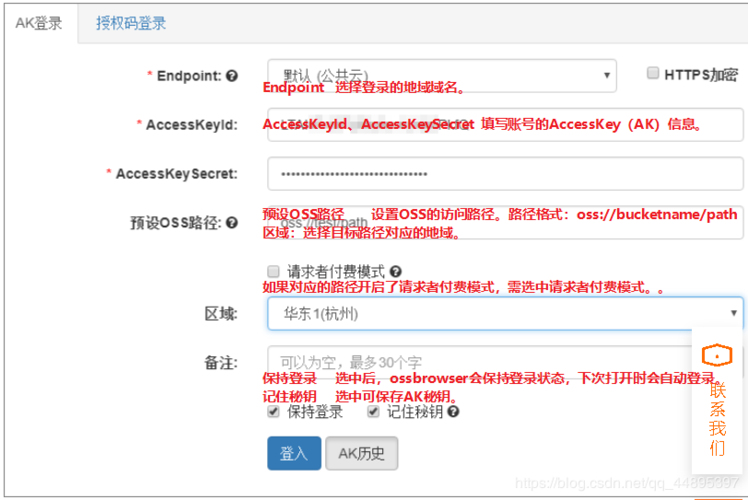Focus the AccessKeyId input field
This screenshot has height=500, width=748.
[x=505, y=125]
